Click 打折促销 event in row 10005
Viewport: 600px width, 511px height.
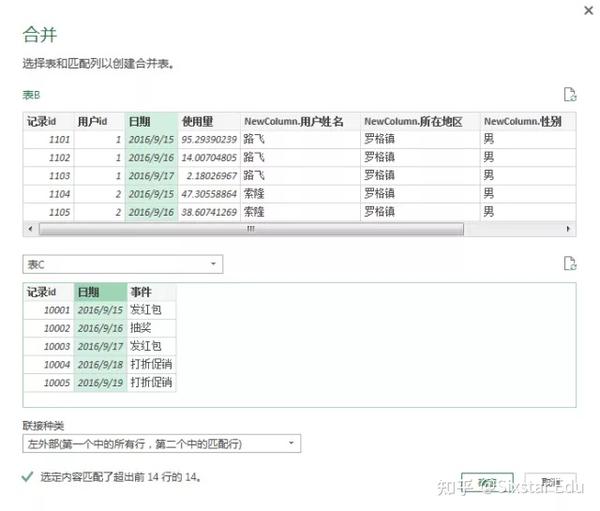click(152, 382)
